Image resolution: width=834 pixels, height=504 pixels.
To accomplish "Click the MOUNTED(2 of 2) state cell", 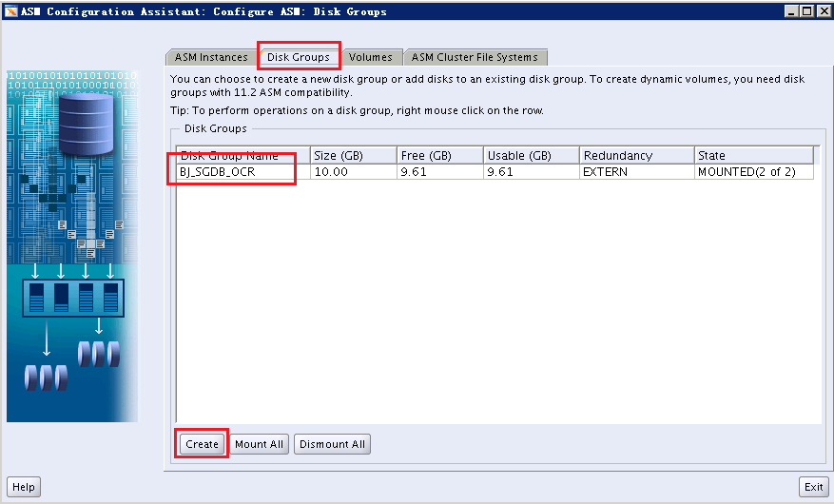I will click(754, 172).
